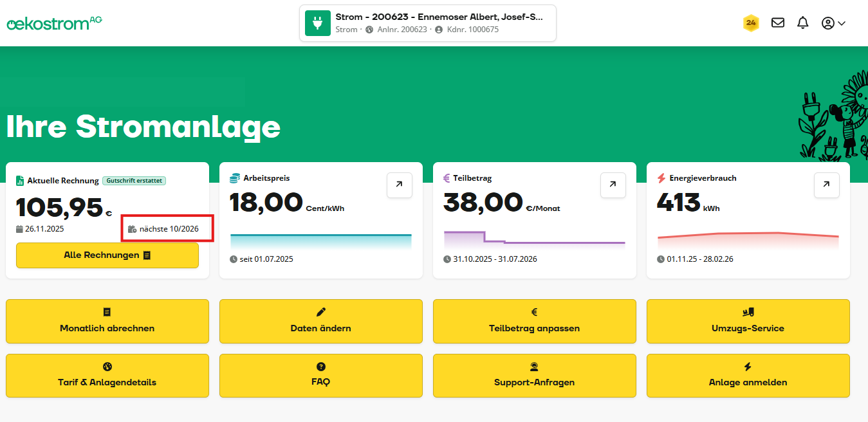Open the notifications bell
Viewport: 868px width, 422px height.
tap(802, 23)
